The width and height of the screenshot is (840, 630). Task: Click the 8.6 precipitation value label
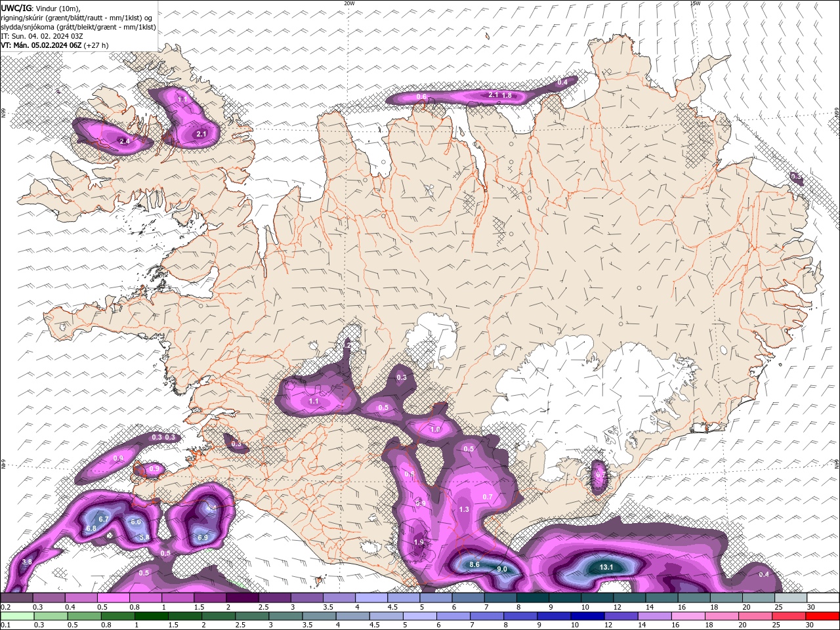474,564
